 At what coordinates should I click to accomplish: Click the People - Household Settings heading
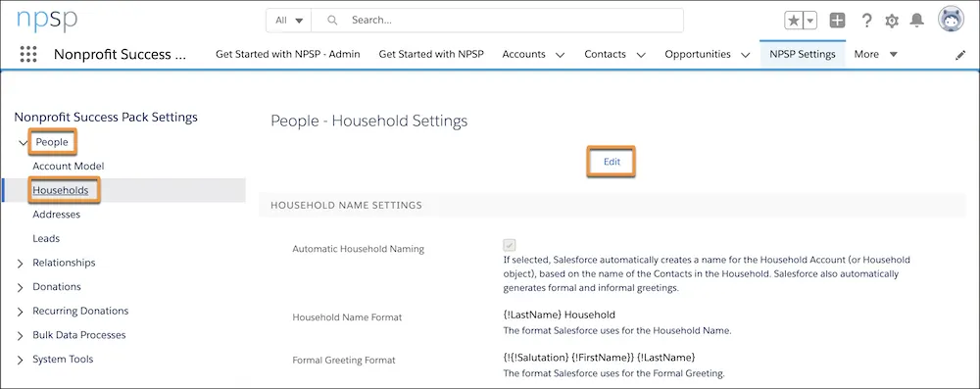click(x=368, y=121)
